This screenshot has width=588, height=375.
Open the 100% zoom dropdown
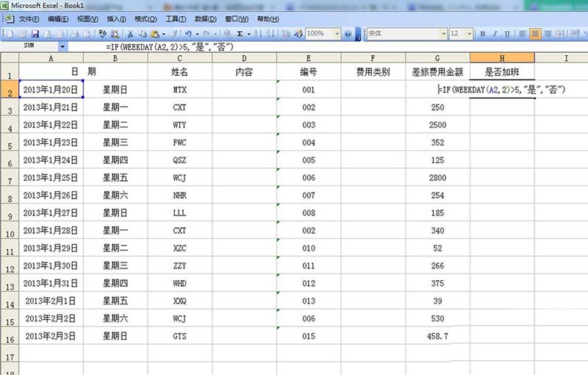(337, 34)
